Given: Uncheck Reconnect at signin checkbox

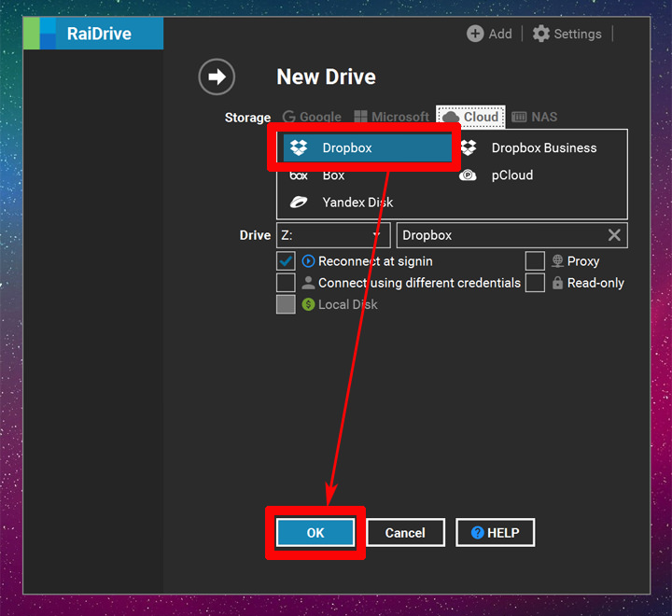Looking at the screenshot, I should coord(286,261).
